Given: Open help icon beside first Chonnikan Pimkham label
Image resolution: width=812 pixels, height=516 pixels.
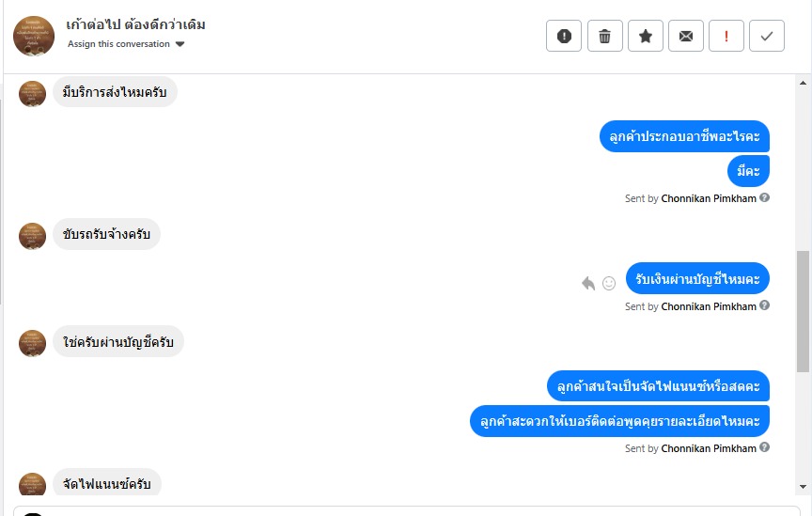Looking at the screenshot, I should [764, 197].
